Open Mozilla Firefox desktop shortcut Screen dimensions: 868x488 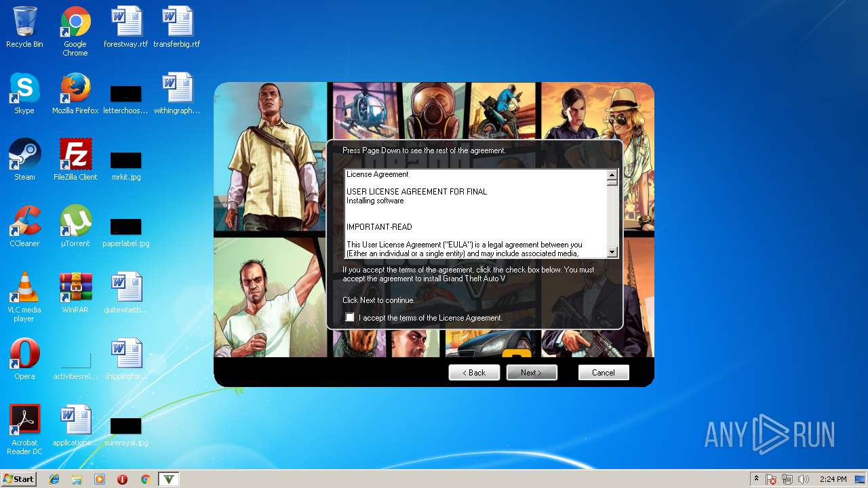pyautogui.click(x=75, y=94)
